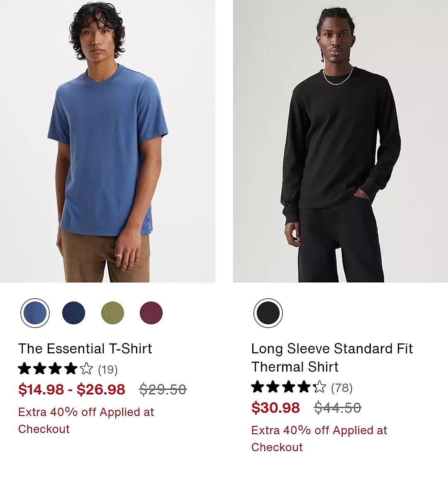Click the black thermal shirt product image
Viewport: 448px width, 484px height.
340,141
